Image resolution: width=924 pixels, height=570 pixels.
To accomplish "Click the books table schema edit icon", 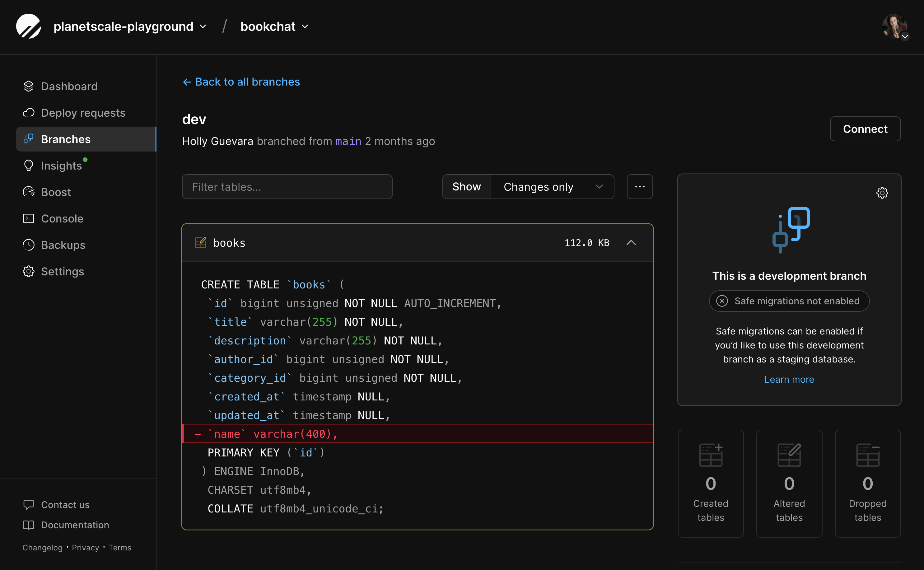I will coord(201,242).
